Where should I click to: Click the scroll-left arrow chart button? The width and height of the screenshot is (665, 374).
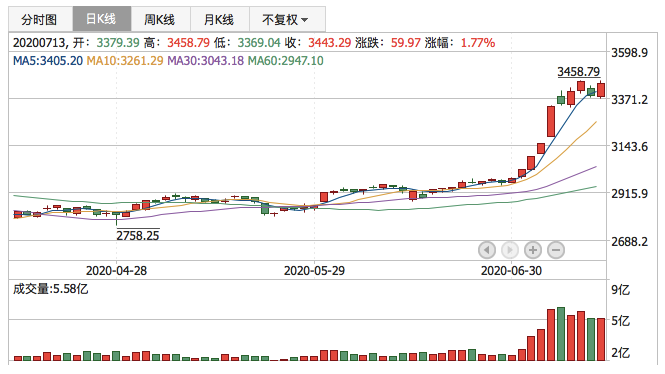point(486,250)
